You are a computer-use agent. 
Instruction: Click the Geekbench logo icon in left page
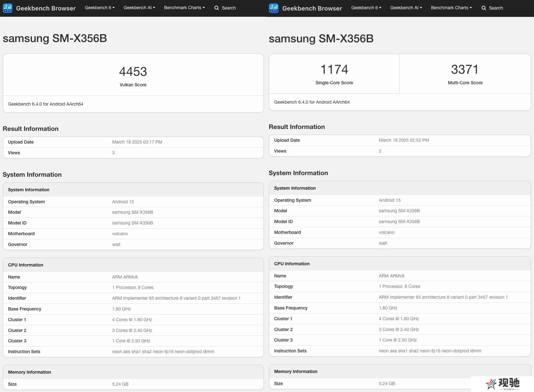tap(8, 8)
